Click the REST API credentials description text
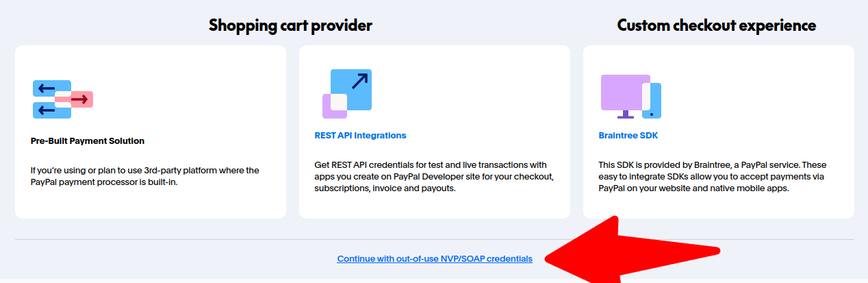Image resolution: width=868 pixels, height=283 pixels. 434,176
